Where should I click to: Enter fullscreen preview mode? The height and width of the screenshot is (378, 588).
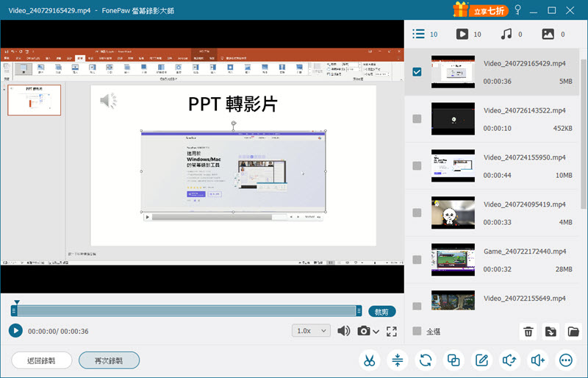click(392, 331)
